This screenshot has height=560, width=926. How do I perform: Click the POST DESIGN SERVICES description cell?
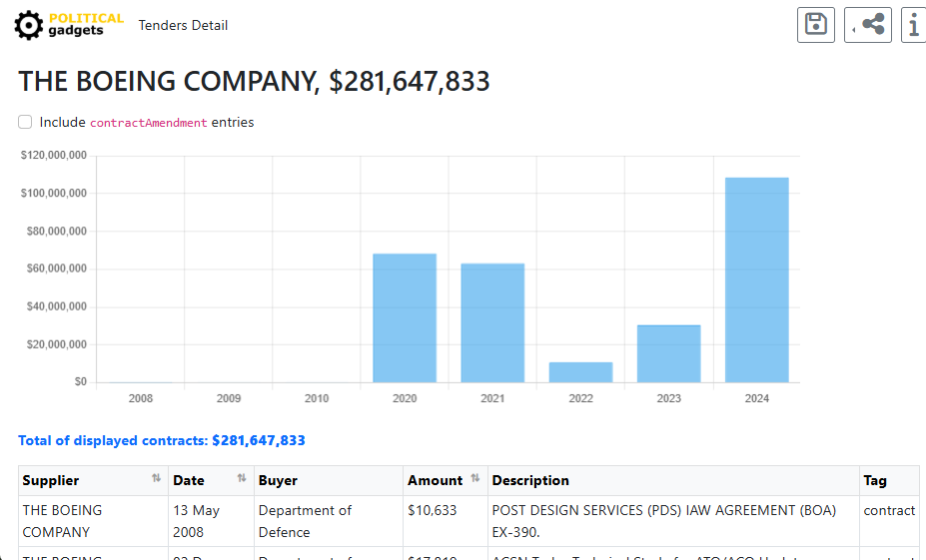[673, 521]
